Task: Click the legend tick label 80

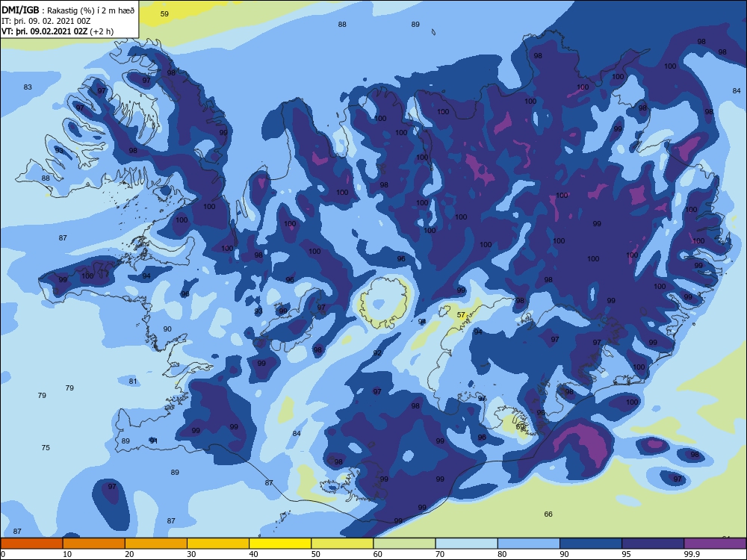Action: pos(502,554)
